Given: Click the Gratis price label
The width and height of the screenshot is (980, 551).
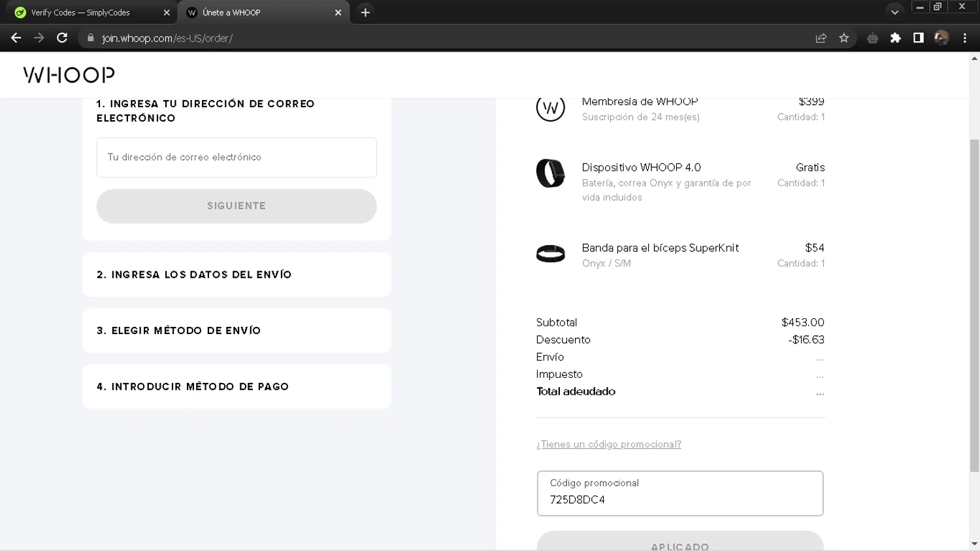Looking at the screenshot, I should pyautogui.click(x=810, y=167).
